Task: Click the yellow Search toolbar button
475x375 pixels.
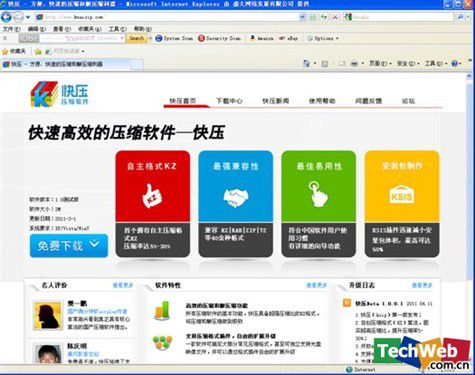Action: (137, 38)
